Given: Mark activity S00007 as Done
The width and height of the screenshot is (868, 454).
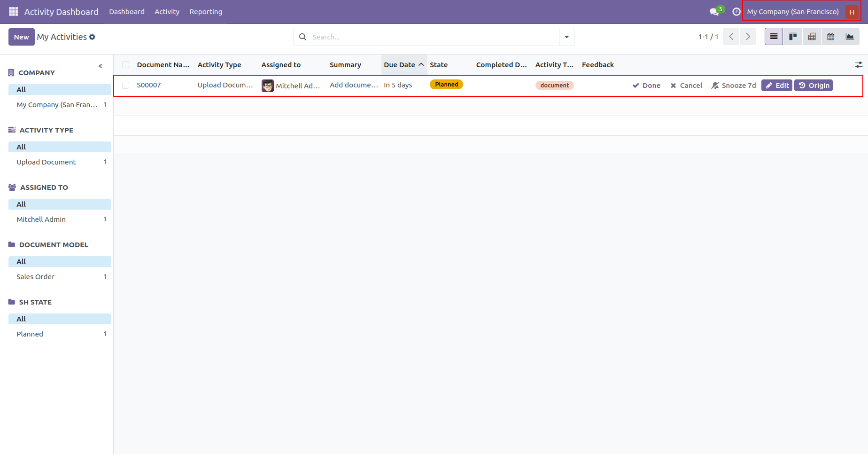Looking at the screenshot, I should (x=646, y=86).
